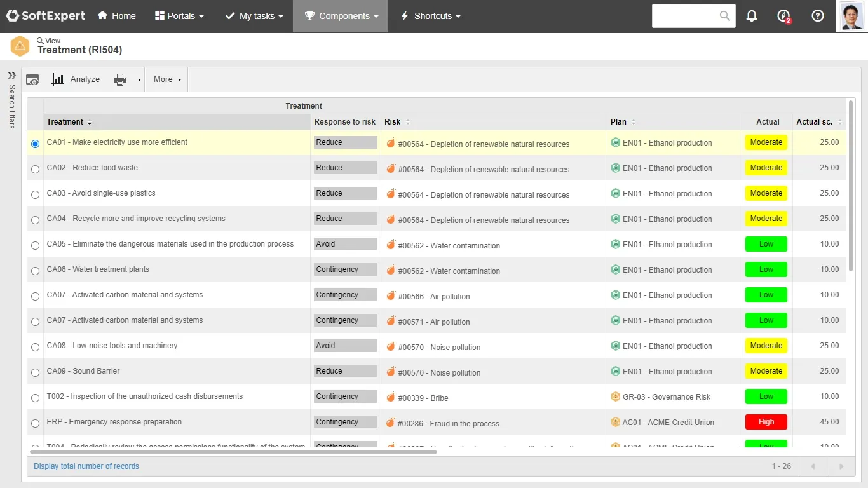Click the risk bomb icon in CA05 row

tap(391, 244)
